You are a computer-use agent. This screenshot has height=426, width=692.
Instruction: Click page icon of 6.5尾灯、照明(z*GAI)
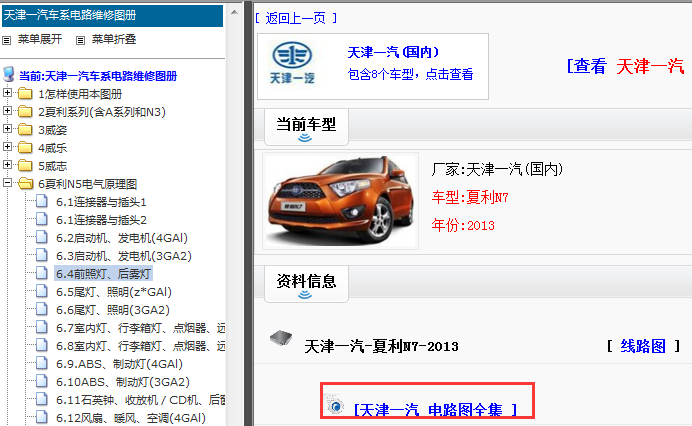41,291
